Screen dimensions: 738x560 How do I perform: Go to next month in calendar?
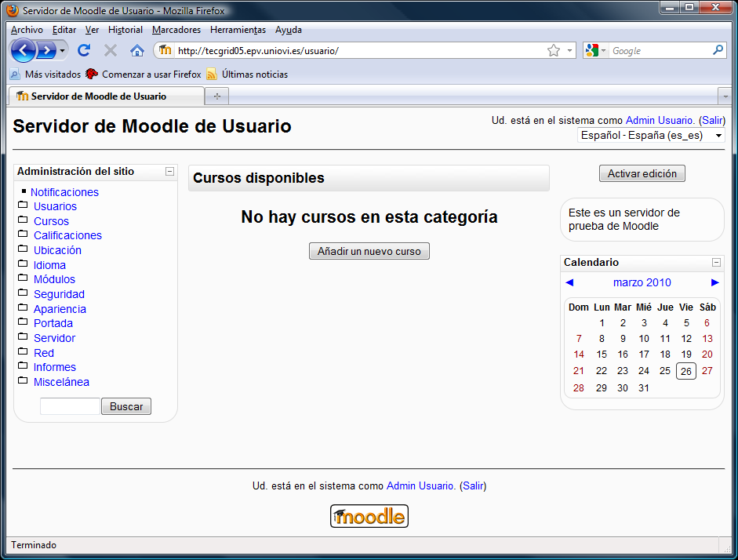point(715,282)
